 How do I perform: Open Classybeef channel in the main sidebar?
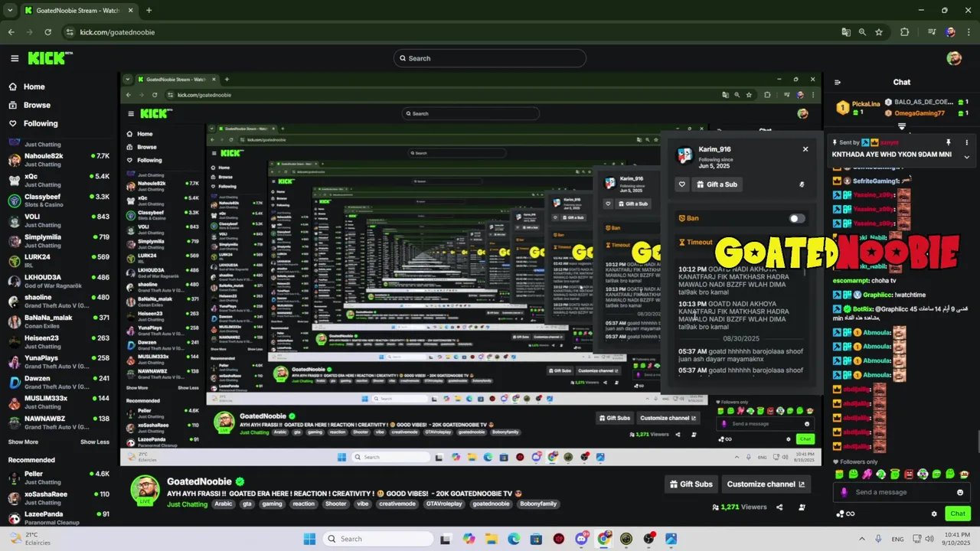[60, 201]
